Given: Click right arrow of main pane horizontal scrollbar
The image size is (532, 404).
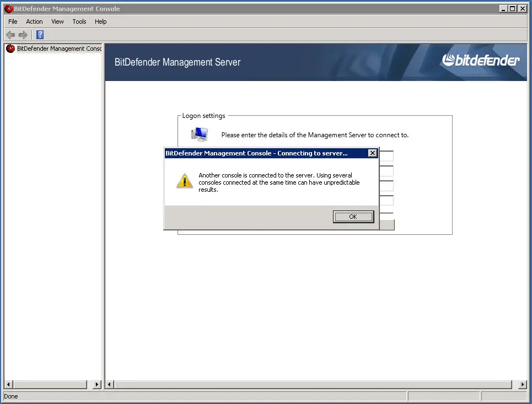Looking at the screenshot, I should pos(523,384).
